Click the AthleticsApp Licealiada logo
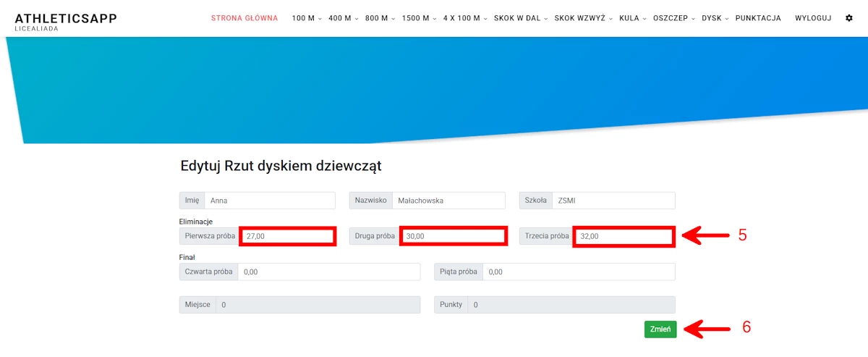 click(x=65, y=21)
